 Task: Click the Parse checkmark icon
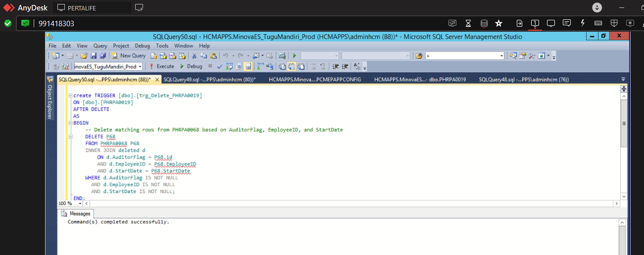pos(219,66)
